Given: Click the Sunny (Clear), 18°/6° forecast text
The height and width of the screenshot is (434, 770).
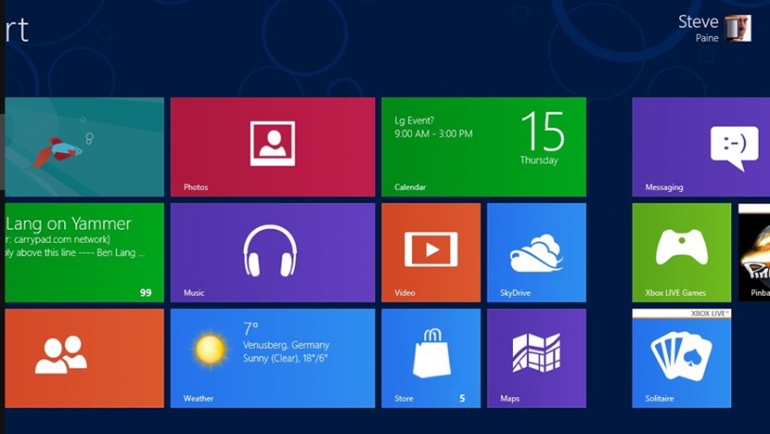Looking at the screenshot, I should point(285,358).
